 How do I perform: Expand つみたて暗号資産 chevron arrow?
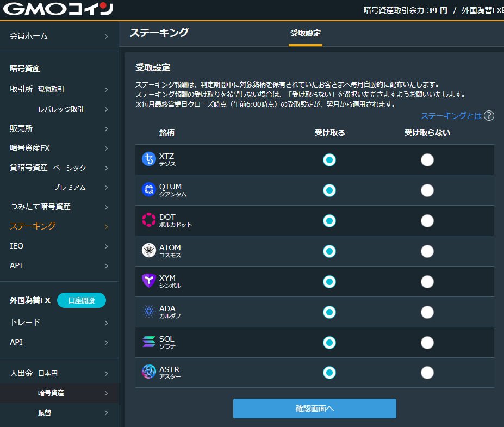point(107,207)
